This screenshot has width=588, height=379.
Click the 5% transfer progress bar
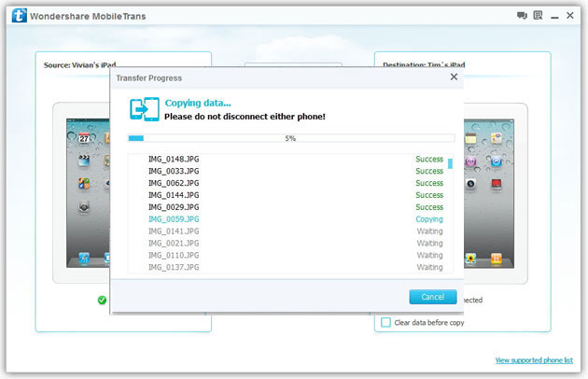(x=291, y=138)
